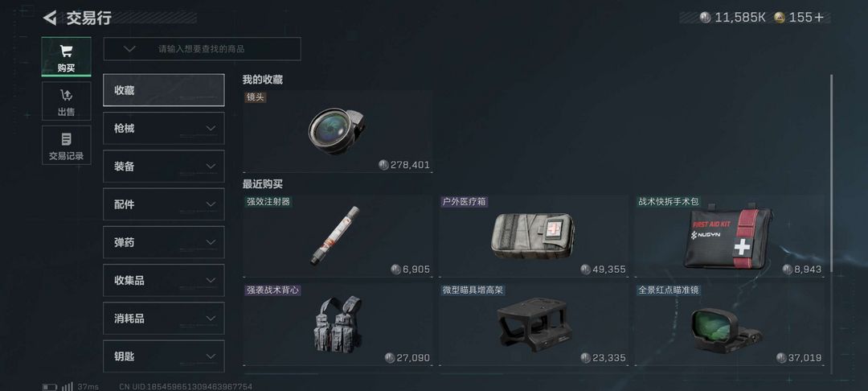Open the 出售 sell tab
868x391 pixels.
(x=67, y=101)
